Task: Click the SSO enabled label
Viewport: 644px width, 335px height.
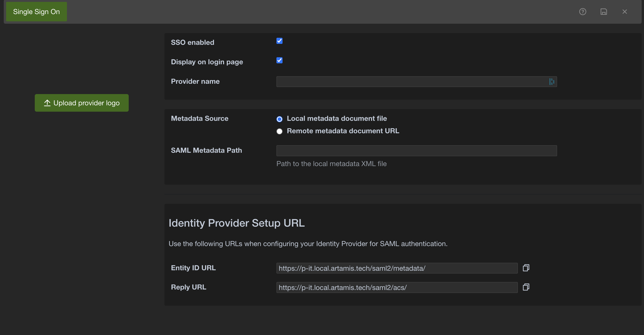Action: (x=193, y=42)
